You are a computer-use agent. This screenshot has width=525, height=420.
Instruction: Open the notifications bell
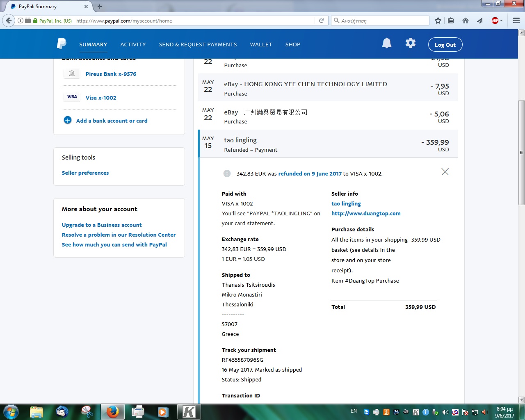386,43
